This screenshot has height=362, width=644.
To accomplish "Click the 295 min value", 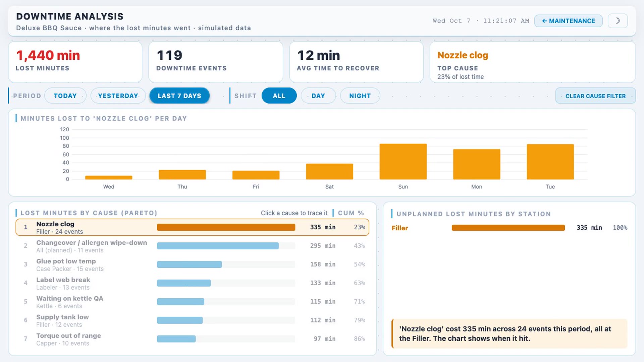I will 323,246.
